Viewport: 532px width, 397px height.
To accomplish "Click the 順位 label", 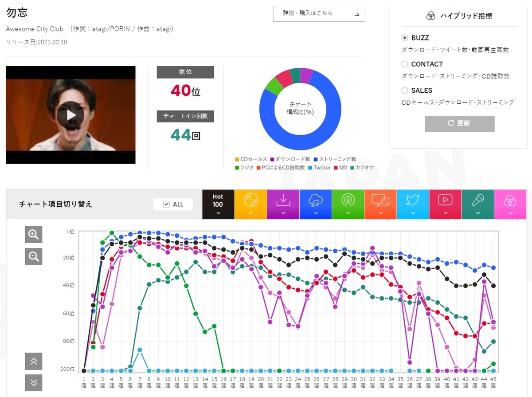I will [x=185, y=72].
